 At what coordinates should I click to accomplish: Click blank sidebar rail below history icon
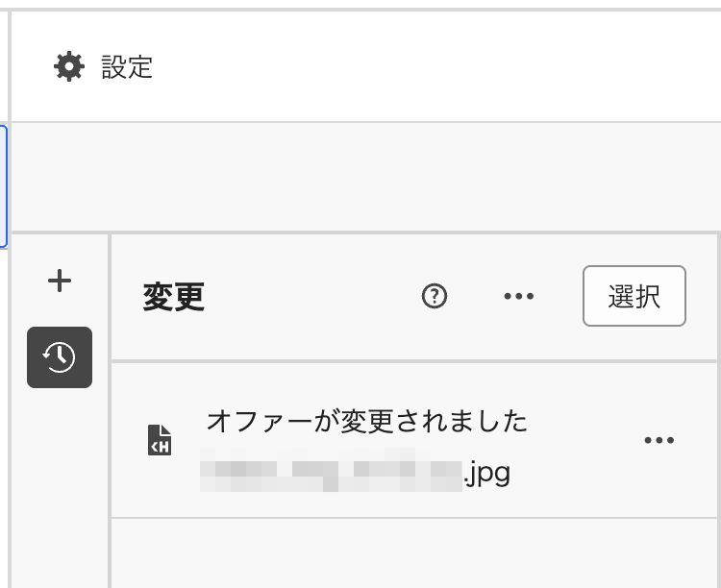point(60,480)
